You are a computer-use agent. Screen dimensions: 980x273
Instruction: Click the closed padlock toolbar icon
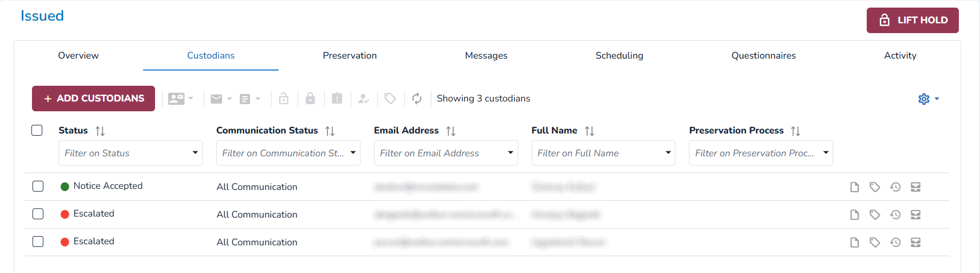310,98
